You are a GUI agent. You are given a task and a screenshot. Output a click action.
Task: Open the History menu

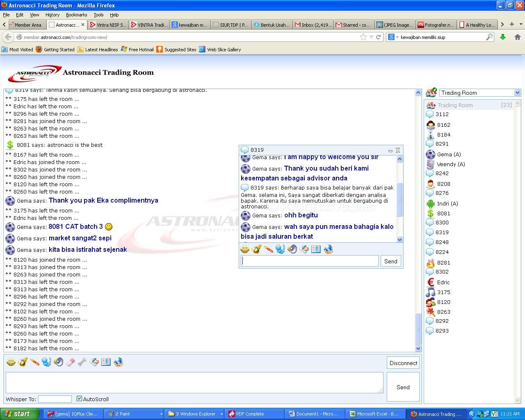tap(52, 15)
